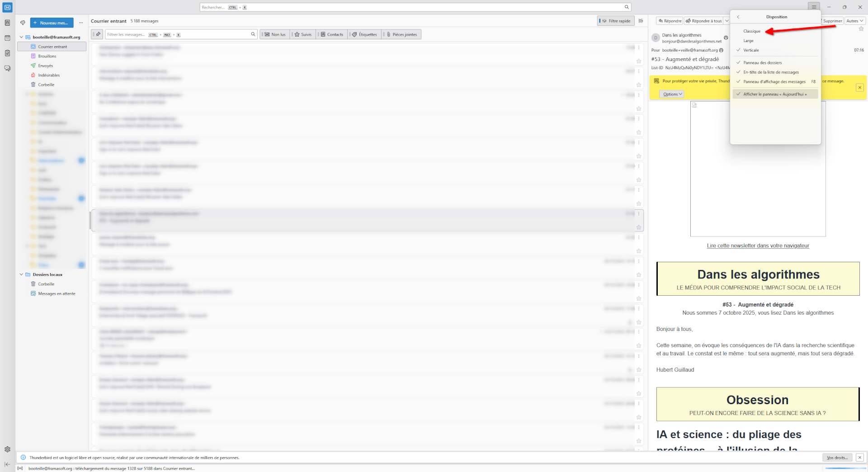The width and height of the screenshot is (868, 472).
Task: Select the Classique layout option
Action: (x=752, y=31)
